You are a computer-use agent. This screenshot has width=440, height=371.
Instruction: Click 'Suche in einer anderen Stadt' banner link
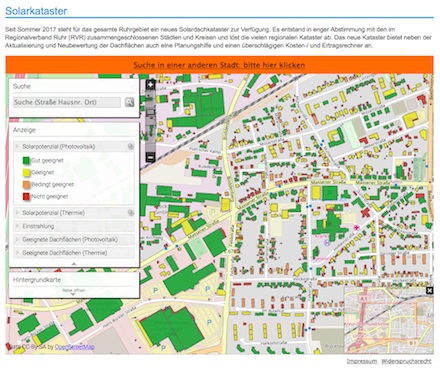pos(219,65)
